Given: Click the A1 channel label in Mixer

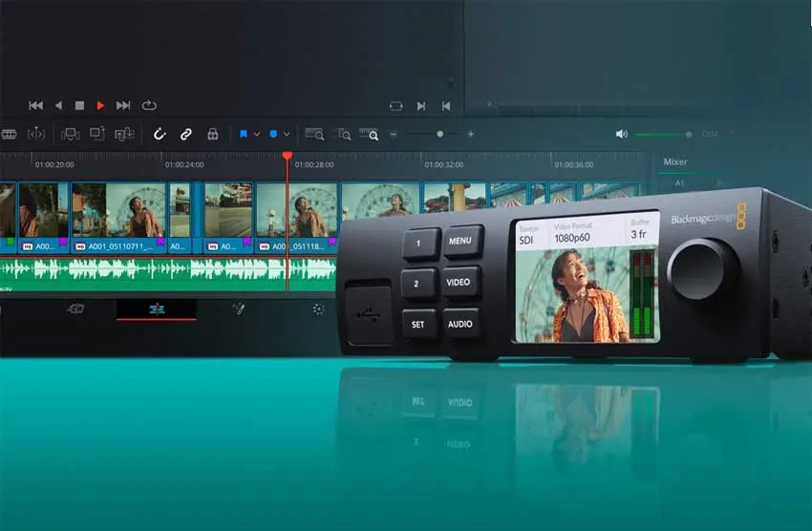Looking at the screenshot, I should click(679, 183).
